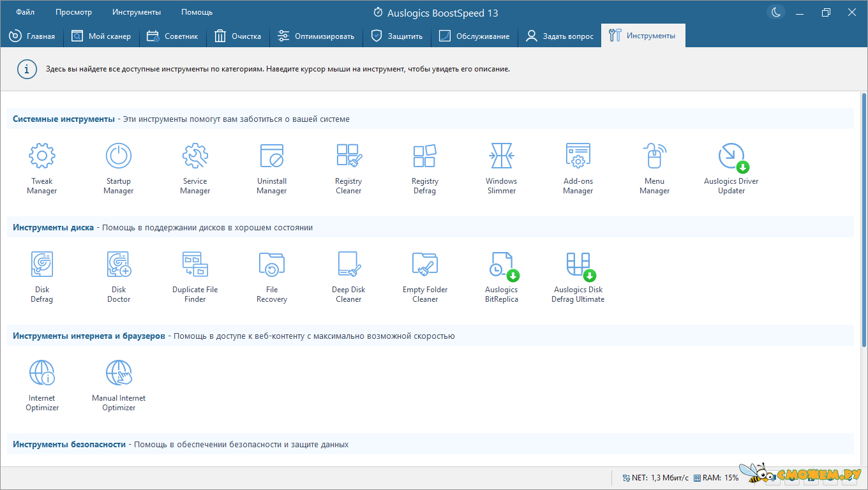Switch to the Советник tab
868x490 pixels.
pos(172,36)
